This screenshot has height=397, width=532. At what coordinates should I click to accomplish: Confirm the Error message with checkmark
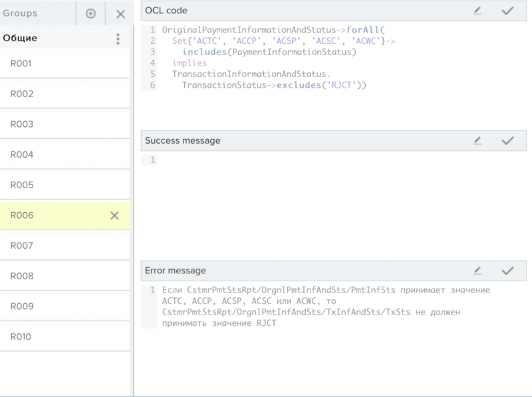(x=507, y=271)
